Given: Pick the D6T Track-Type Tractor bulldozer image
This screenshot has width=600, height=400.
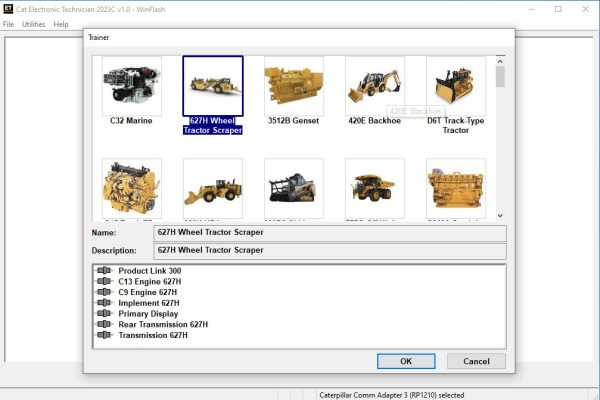Looking at the screenshot, I should [x=456, y=86].
